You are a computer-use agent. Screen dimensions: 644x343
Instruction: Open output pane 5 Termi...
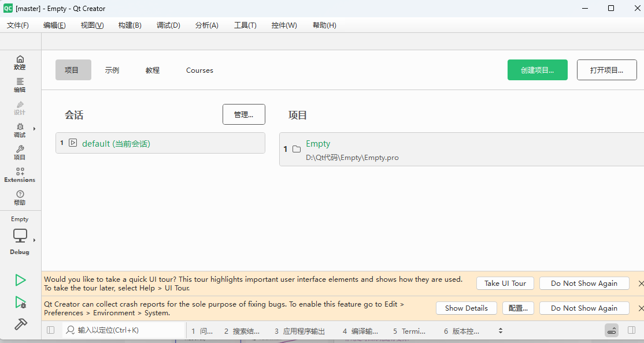[409, 331]
